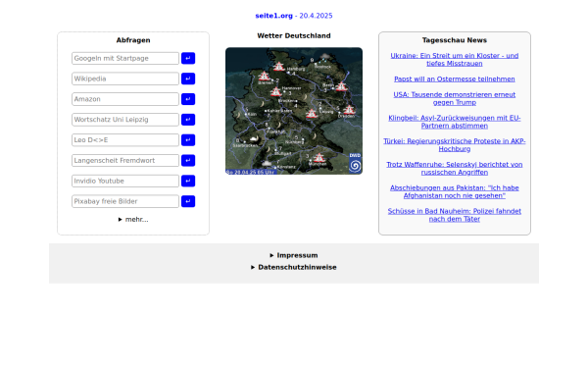Screen dimensions: 588x368
Task: Open Türkei Proteste in AKP-Hochburg link
Action: tap(455, 145)
